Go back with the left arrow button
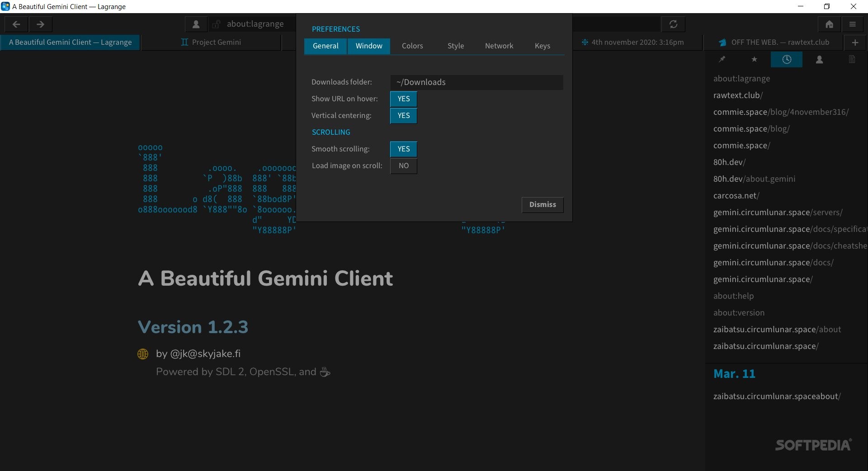Screen dimensions: 868x471 16,24
